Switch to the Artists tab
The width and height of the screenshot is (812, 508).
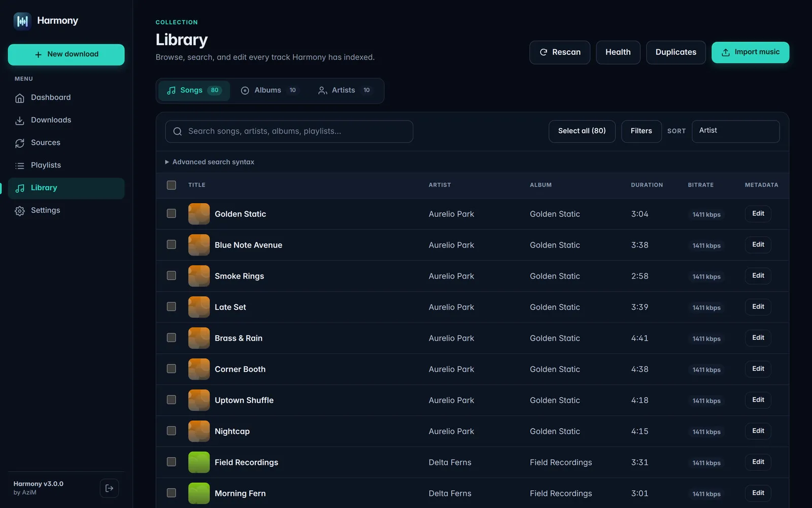tap(345, 90)
